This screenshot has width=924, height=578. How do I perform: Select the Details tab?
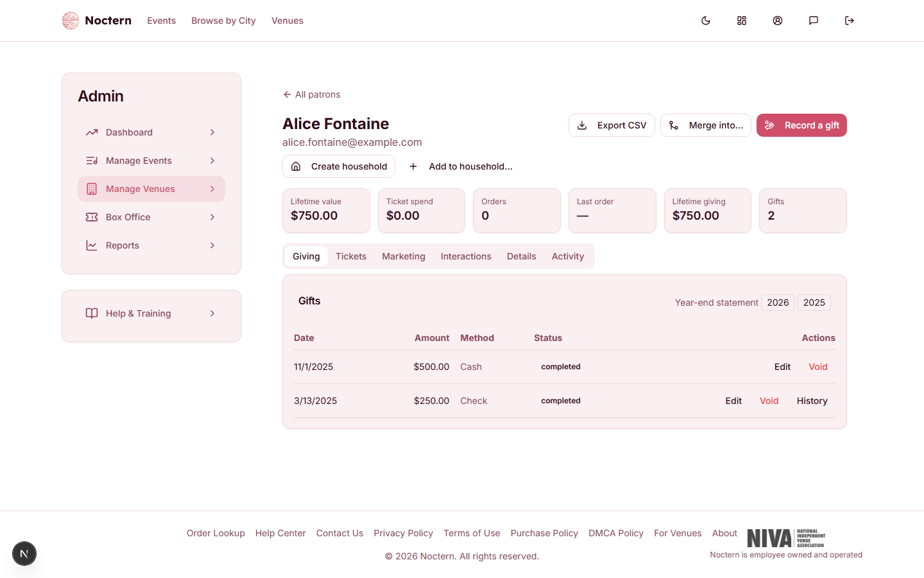pos(522,256)
